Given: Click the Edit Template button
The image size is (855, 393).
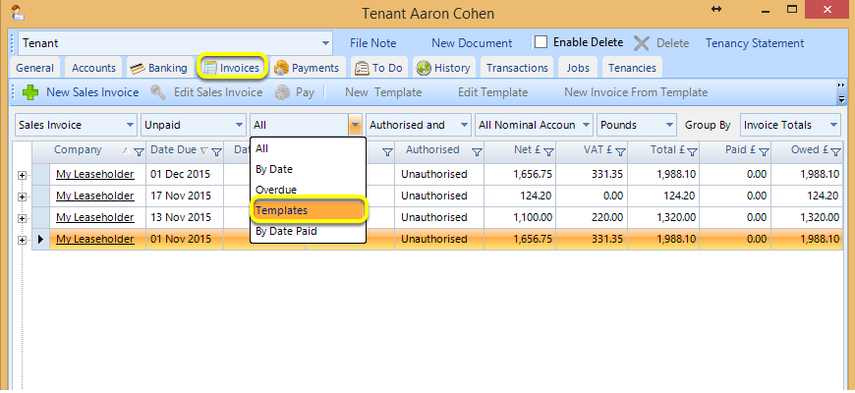Looking at the screenshot, I should [x=492, y=93].
